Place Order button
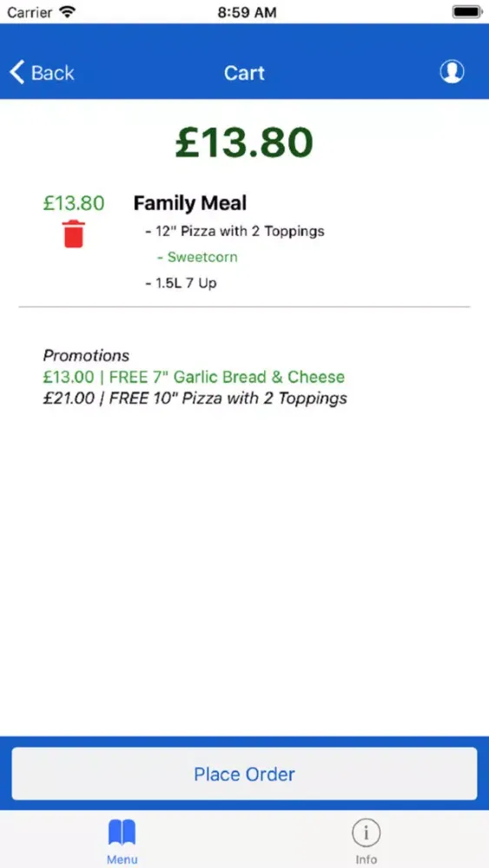The height and width of the screenshot is (868, 489). pyautogui.click(x=244, y=773)
